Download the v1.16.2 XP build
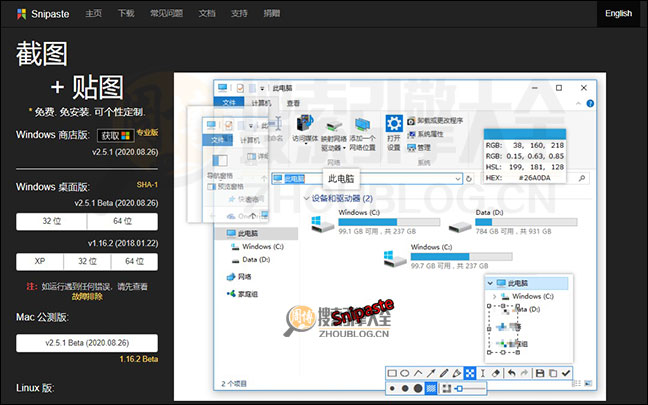Viewport: 648px width, 405px height. (40, 262)
